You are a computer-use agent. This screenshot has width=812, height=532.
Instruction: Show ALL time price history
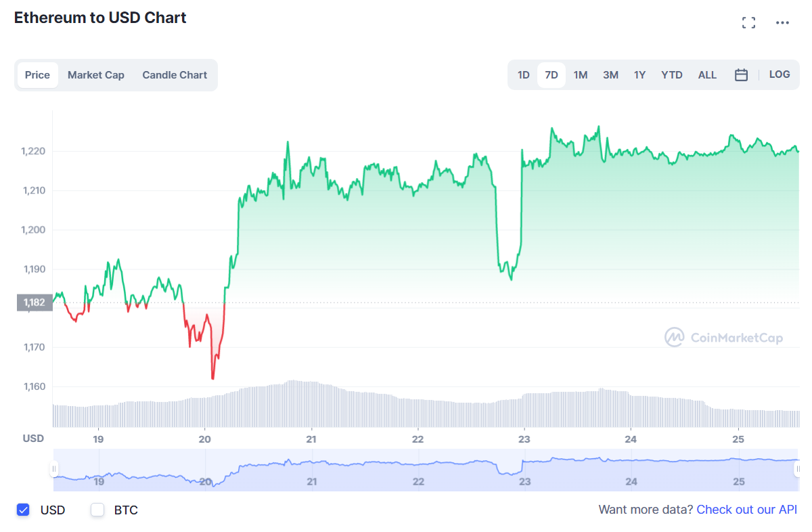707,75
